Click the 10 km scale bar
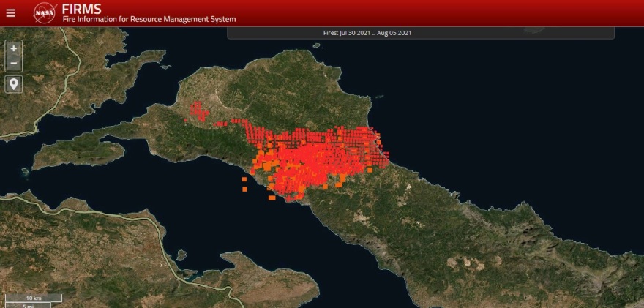 pyautogui.click(x=34, y=298)
